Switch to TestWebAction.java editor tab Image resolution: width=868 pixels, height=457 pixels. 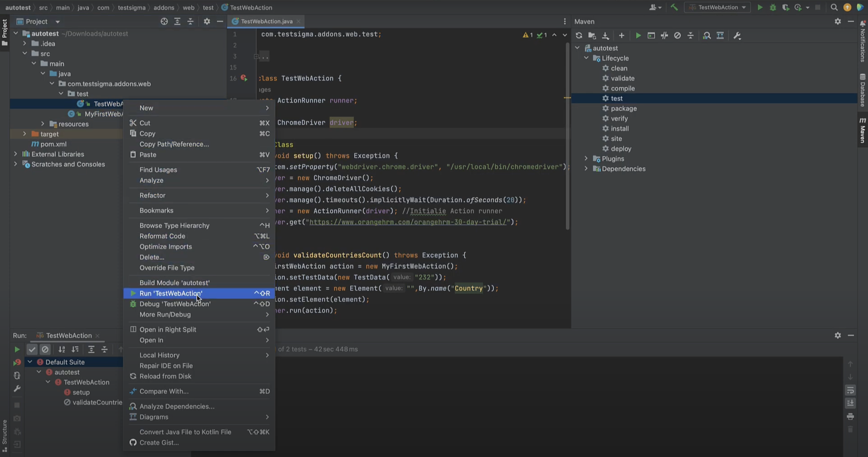coord(266,21)
